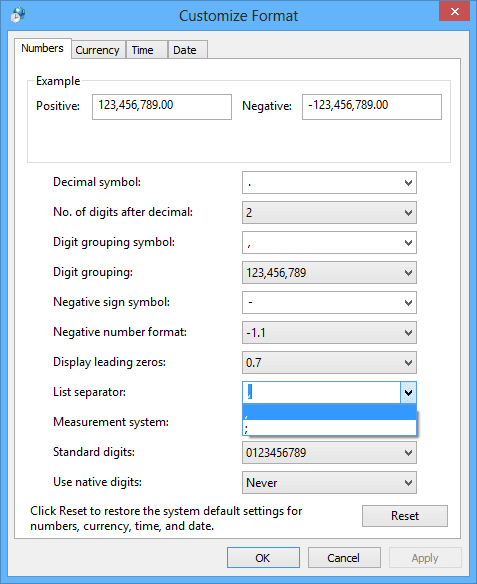Open the Digit grouping dropdown
Image resolution: width=477 pixels, height=584 pixels.
pyautogui.click(x=329, y=273)
